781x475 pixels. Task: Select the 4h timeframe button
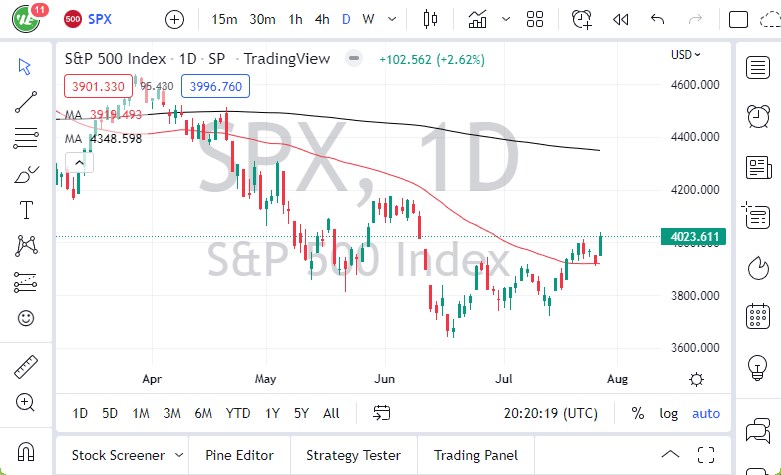pyautogui.click(x=322, y=19)
